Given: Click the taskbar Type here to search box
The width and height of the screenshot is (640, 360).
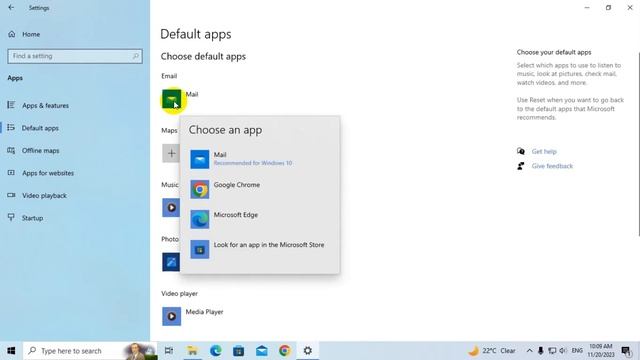Looking at the screenshot, I should click(x=90, y=351).
